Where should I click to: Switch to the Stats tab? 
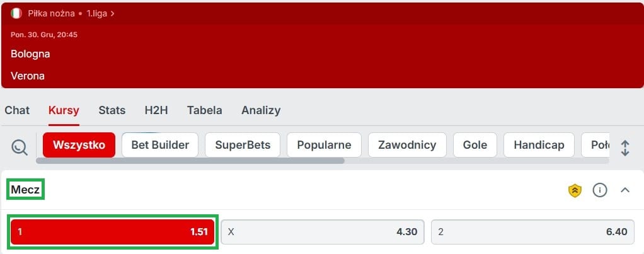112,110
